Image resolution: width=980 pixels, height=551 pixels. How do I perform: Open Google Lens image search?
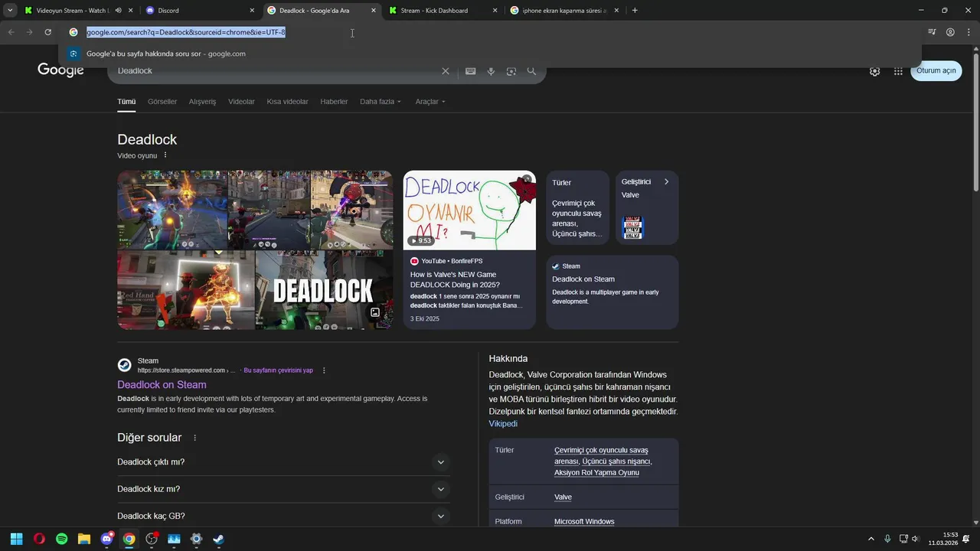(511, 71)
